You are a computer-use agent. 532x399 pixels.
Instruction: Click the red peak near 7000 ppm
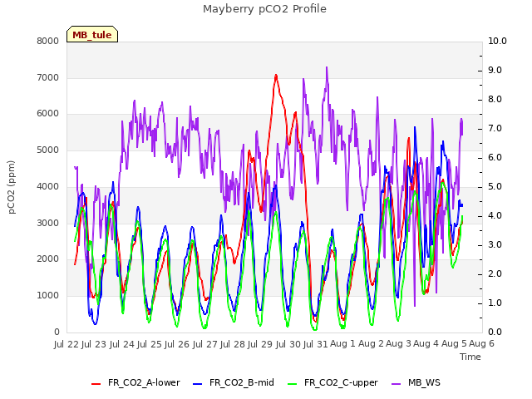point(276,76)
